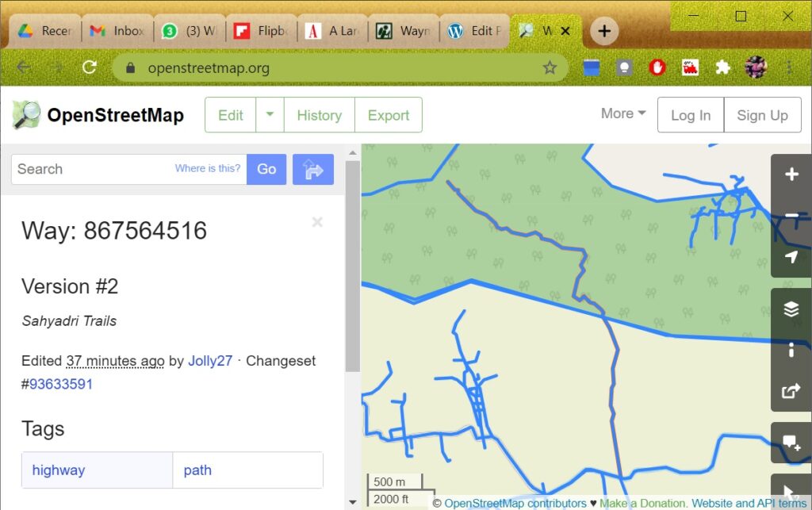Open the blue window extension
This screenshot has width=812, height=510.
click(x=592, y=67)
